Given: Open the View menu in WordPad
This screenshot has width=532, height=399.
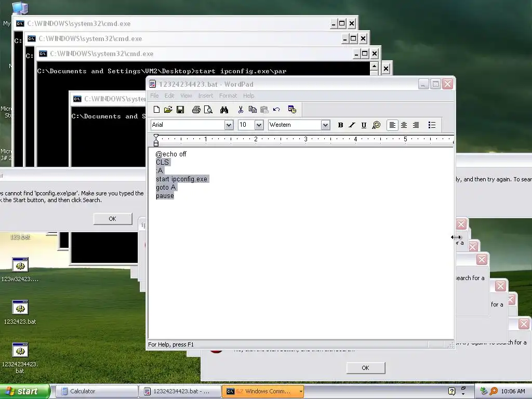Looking at the screenshot, I should 186,96.
